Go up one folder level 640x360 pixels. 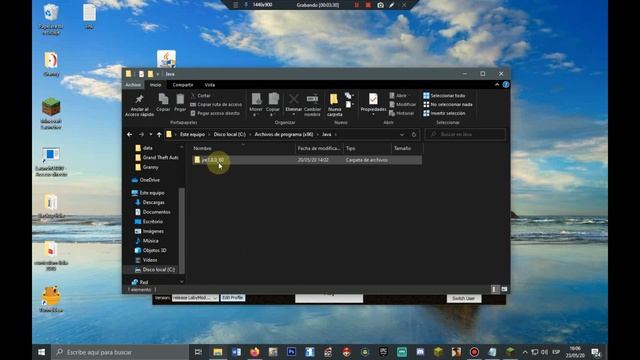pos(159,134)
